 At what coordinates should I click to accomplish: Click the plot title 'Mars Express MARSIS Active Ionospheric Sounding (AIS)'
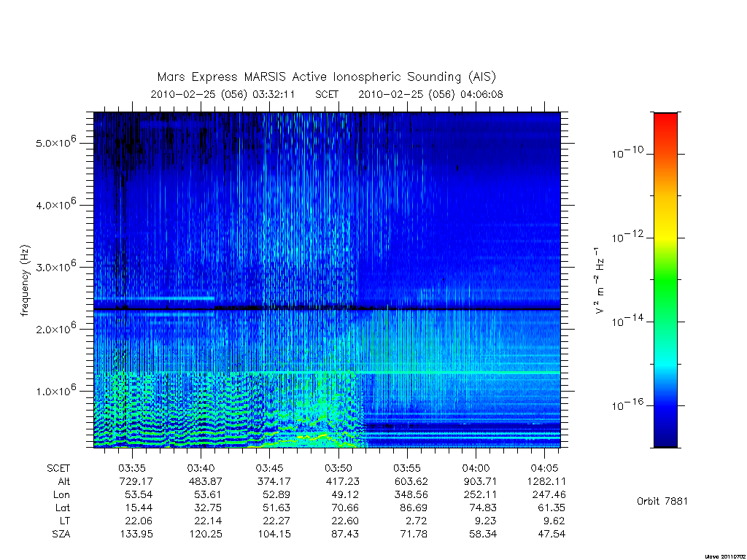pos(326,77)
